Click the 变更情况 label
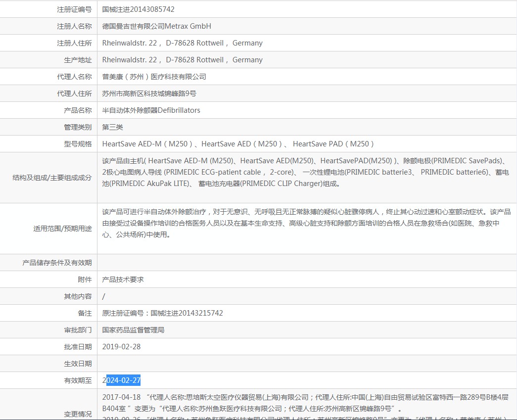Image resolution: width=517 pixels, height=420 pixels. click(78, 414)
